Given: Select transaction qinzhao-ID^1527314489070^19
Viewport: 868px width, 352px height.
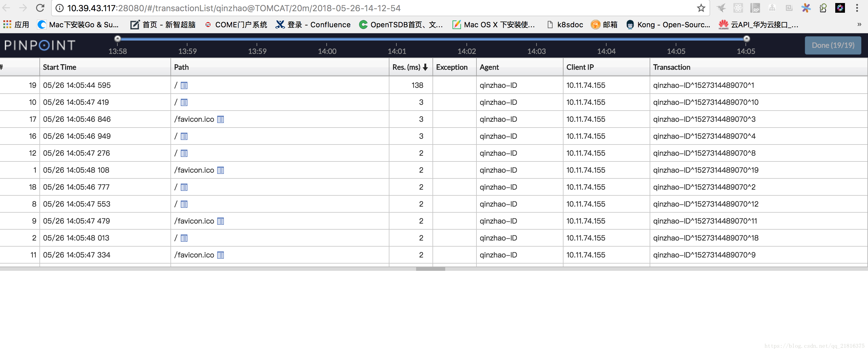Looking at the screenshot, I should coord(705,170).
